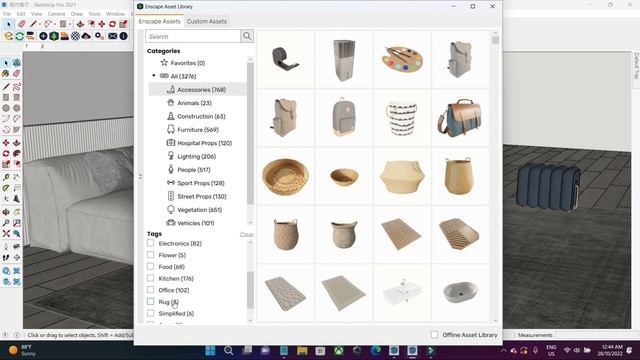The height and width of the screenshot is (360, 640).
Task: Toggle Enscape Live Updates icon
Action: click(x=19, y=36)
